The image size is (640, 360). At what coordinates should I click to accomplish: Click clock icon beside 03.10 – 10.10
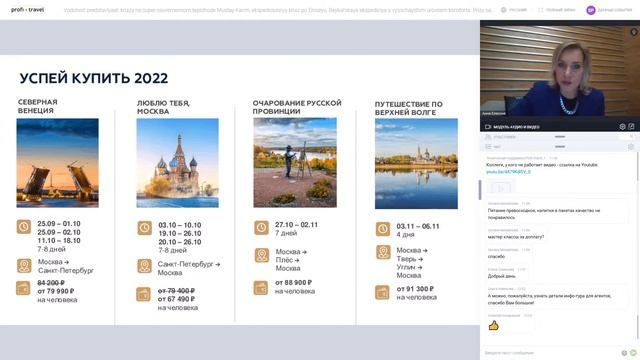pyautogui.click(x=144, y=228)
